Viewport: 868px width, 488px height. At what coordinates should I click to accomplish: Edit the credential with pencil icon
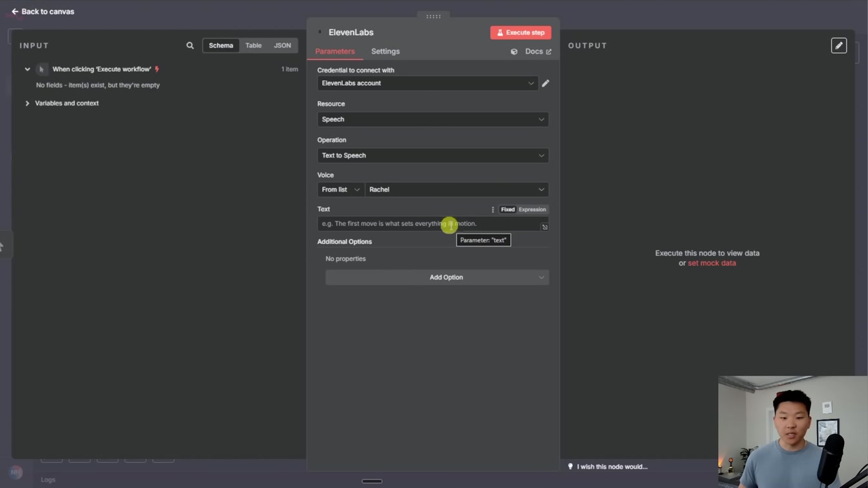click(x=546, y=83)
